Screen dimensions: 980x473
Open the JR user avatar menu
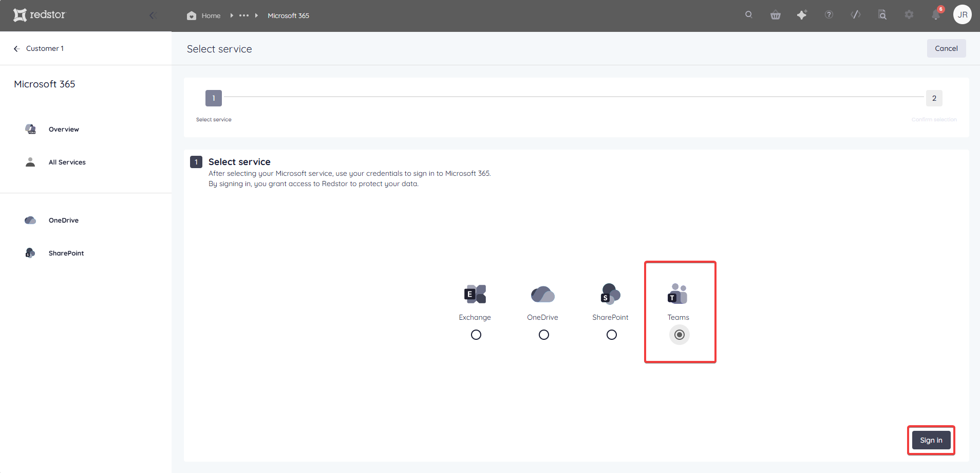click(x=963, y=15)
